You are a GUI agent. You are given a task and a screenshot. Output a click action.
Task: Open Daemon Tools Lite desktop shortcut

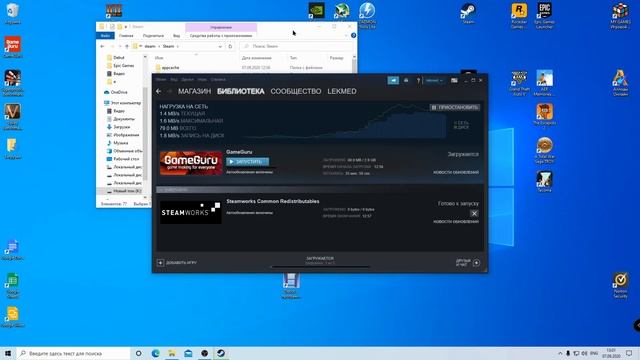[x=367, y=16]
